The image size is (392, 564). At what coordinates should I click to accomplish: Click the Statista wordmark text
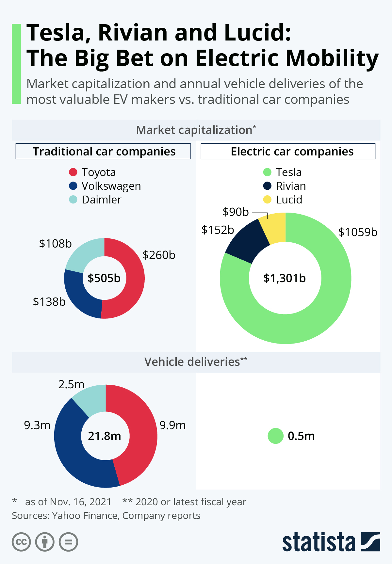(x=319, y=542)
